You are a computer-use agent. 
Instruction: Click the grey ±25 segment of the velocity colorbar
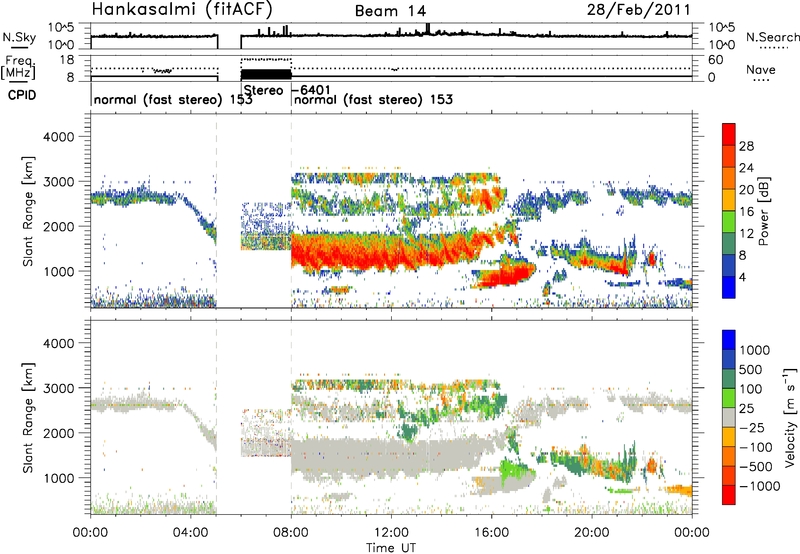pyautogui.click(x=729, y=417)
